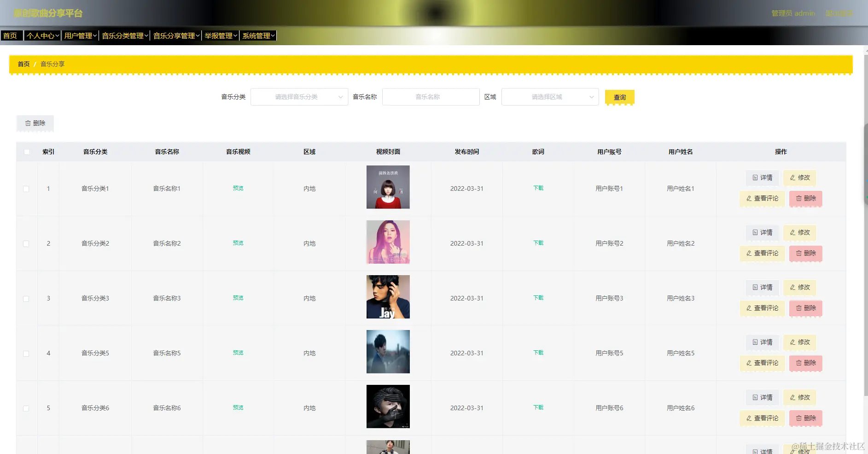Screen dimensions: 868x454
Task: Expand the 举报管理 menu
Action: point(221,35)
